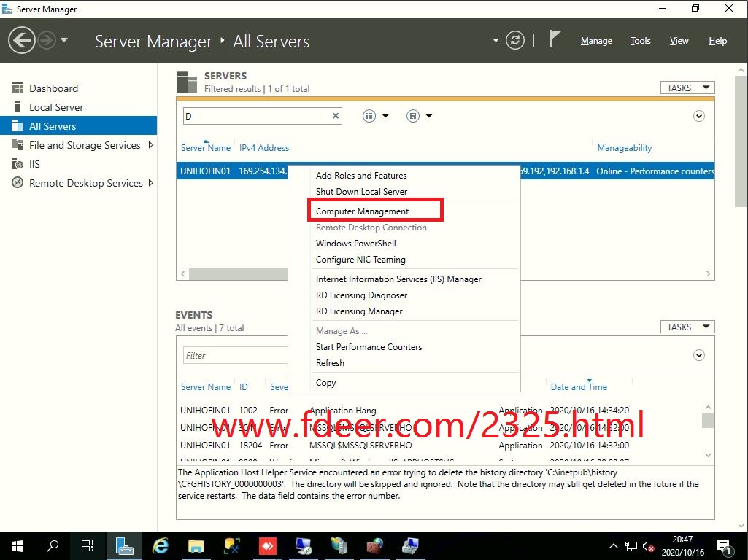Click the events list scroll-down arrow
The image size is (748, 560).
[x=708, y=455]
